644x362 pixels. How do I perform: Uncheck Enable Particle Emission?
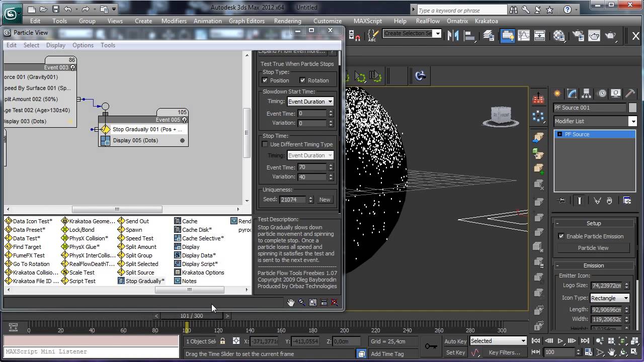click(561, 236)
